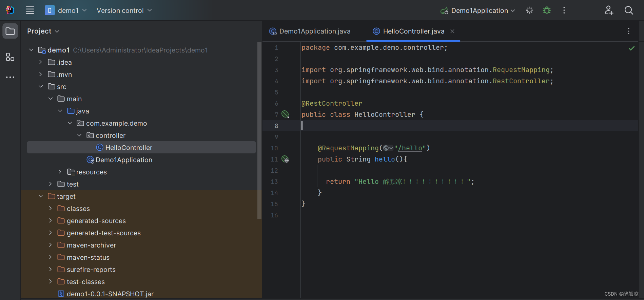Image resolution: width=644 pixels, height=300 pixels.
Task: Collapse the target folder
Action: (x=41, y=196)
